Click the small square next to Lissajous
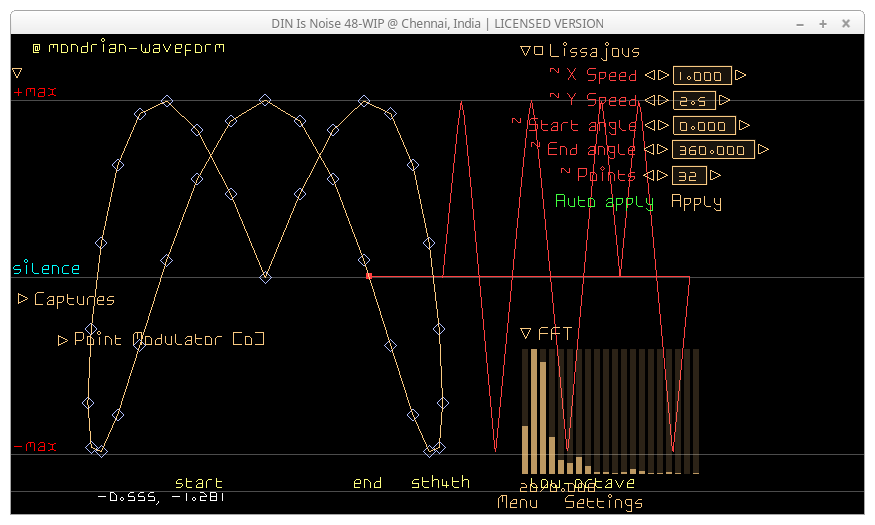 coord(538,51)
